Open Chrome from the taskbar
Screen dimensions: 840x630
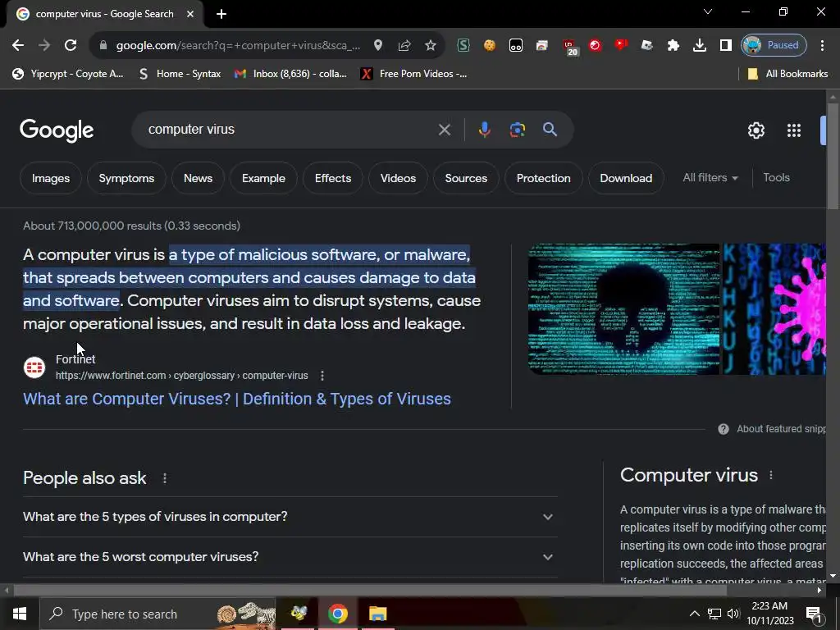pos(337,614)
